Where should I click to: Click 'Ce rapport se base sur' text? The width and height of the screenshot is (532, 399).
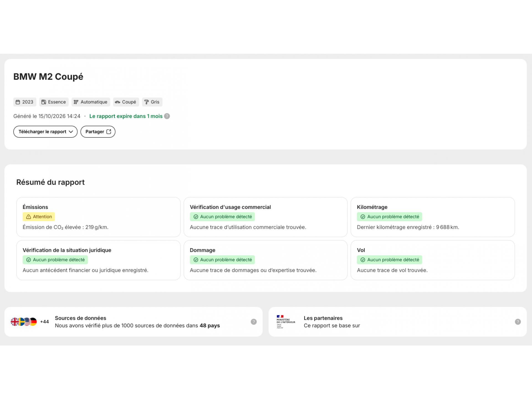pyautogui.click(x=332, y=326)
